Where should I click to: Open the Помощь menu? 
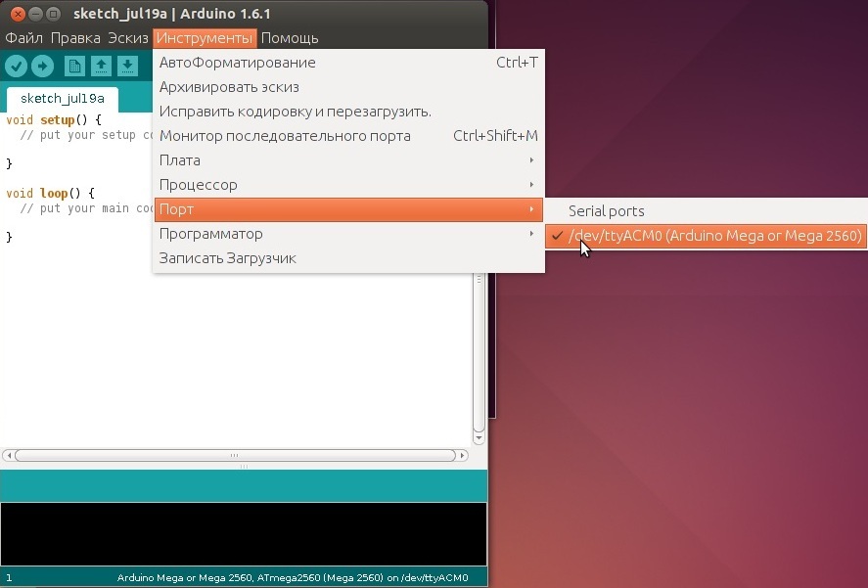tap(290, 38)
